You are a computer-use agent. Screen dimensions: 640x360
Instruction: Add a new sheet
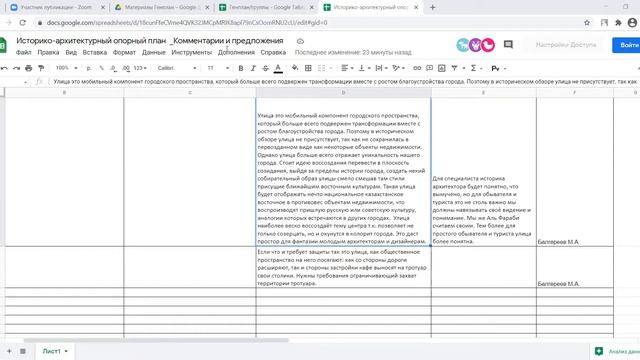9,351
